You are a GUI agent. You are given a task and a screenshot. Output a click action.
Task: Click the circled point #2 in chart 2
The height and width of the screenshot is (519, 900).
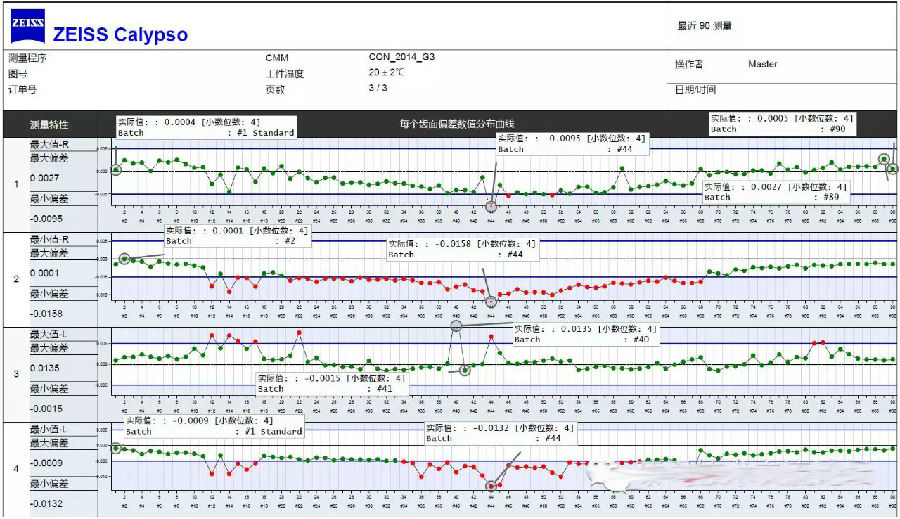pos(125,259)
